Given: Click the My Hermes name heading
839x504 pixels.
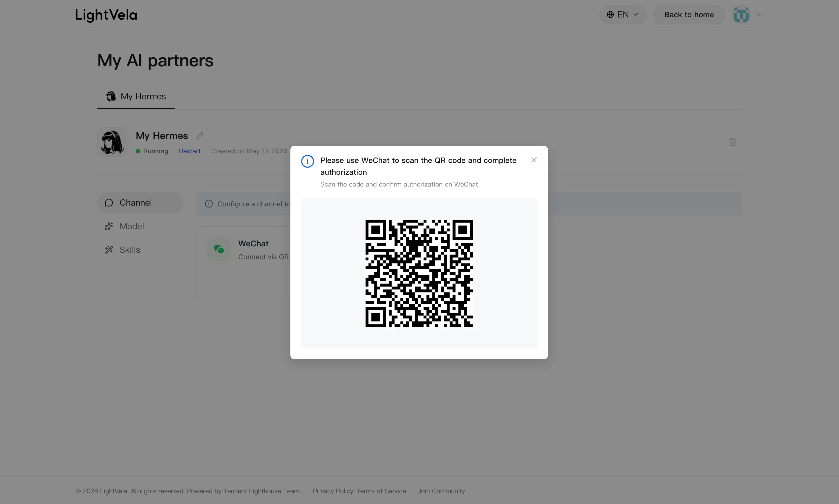Looking at the screenshot, I should (162, 136).
